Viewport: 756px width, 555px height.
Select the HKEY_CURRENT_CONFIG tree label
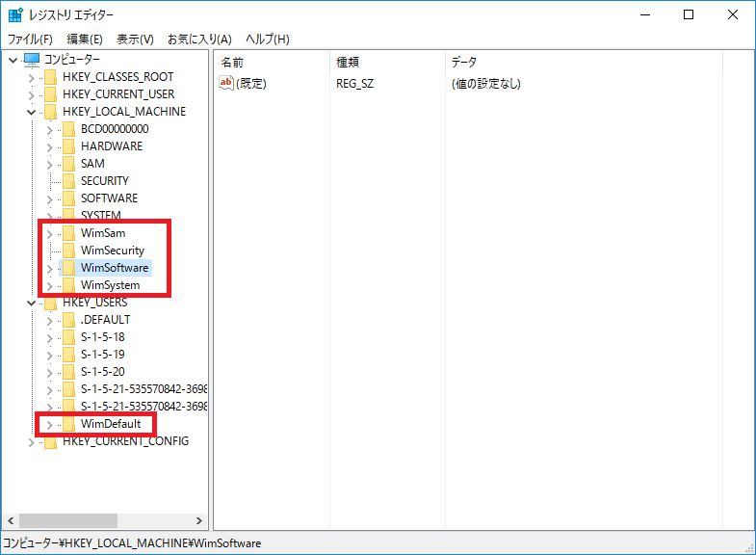tap(126, 441)
